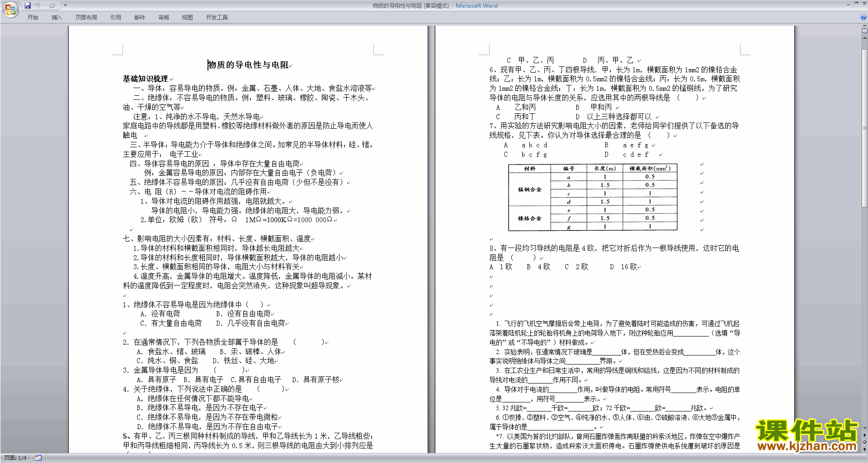Click answer option B. 没有自由电荷
The width and height of the screenshot is (868, 463).
tap(243, 313)
